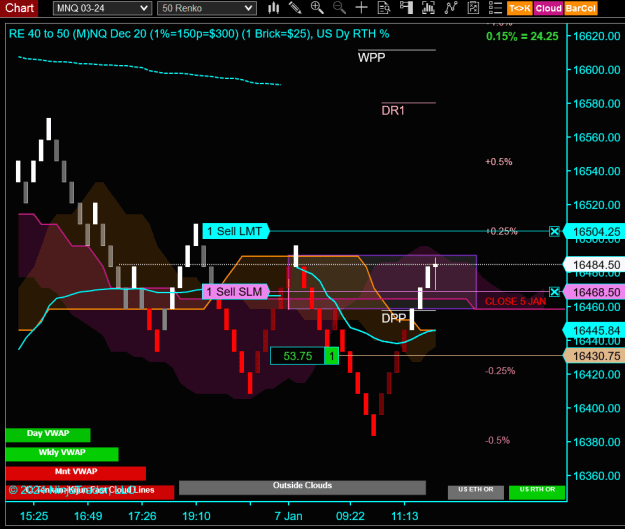
Task: Click the -0.5% level label
Action: click(x=497, y=441)
